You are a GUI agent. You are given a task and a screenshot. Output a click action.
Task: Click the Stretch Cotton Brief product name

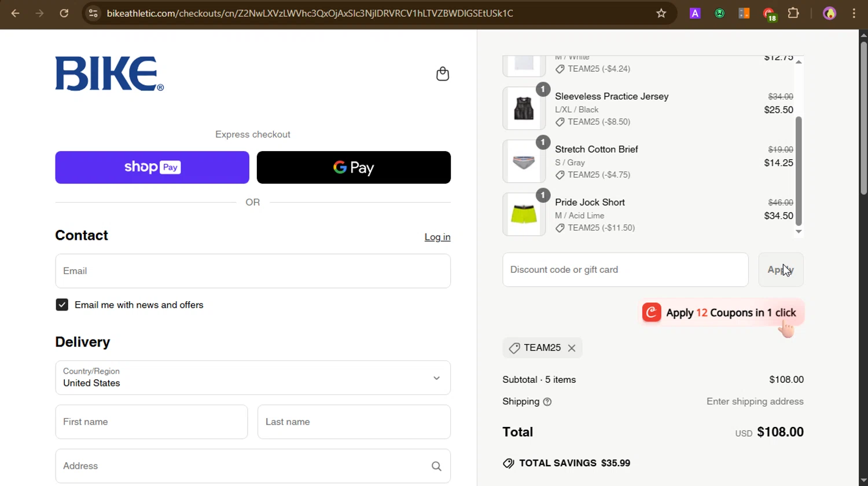click(x=597, y=149)
